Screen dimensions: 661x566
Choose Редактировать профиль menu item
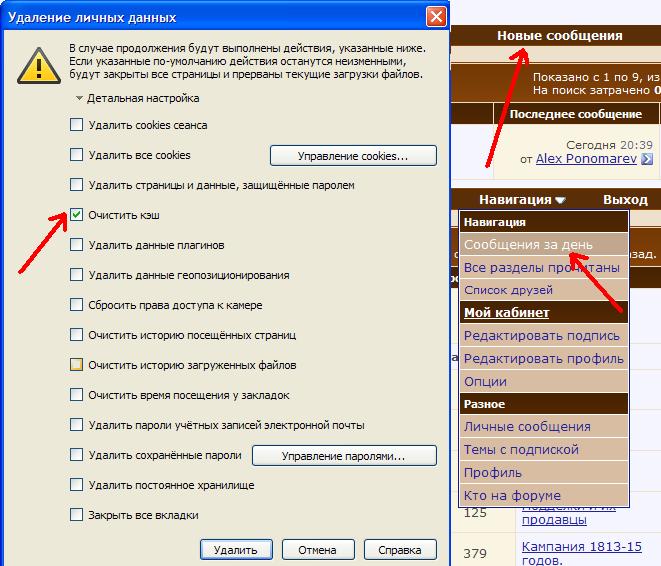[544, 358]
